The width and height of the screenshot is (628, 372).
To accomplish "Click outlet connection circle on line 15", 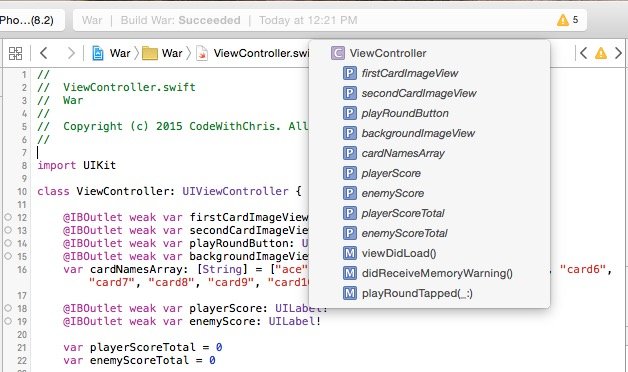I will pyautogui.click(x=8, y=256).
